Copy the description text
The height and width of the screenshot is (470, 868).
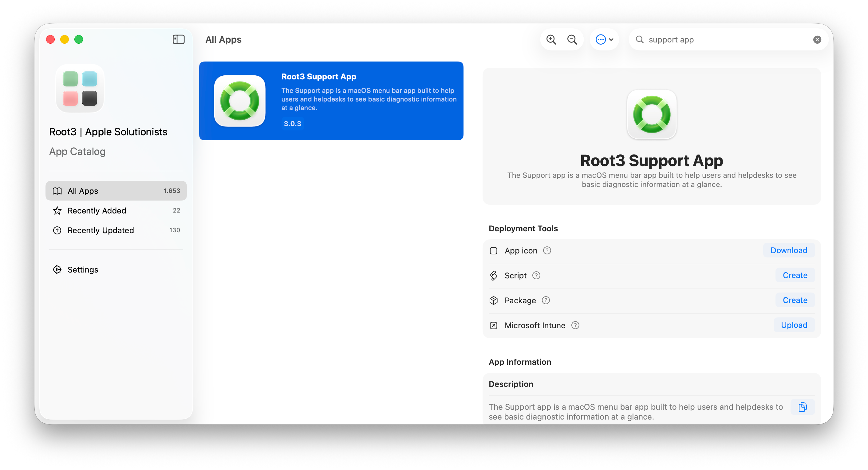pyautogui.click(x=802, y=407)
